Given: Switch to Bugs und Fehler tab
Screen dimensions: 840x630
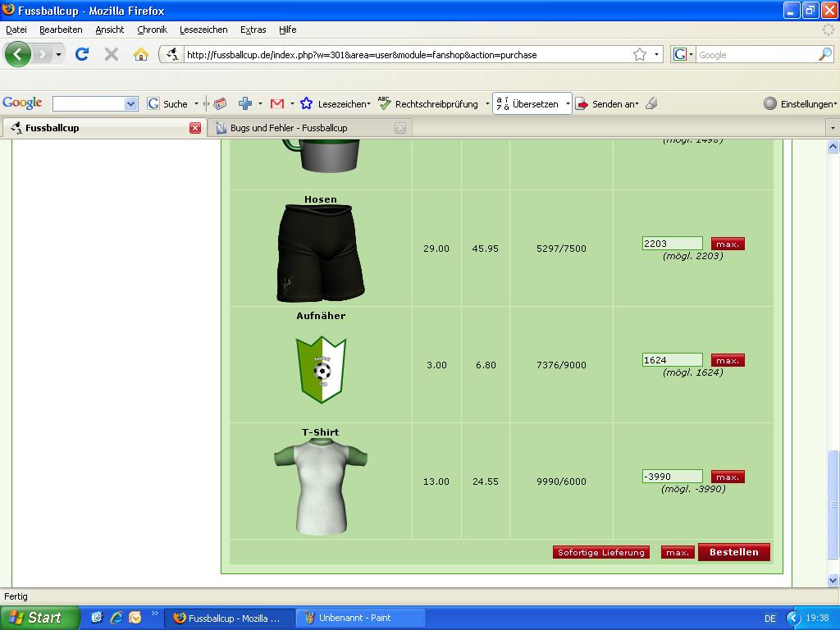Looking at the screenshot, I should (x=289, y=128).
